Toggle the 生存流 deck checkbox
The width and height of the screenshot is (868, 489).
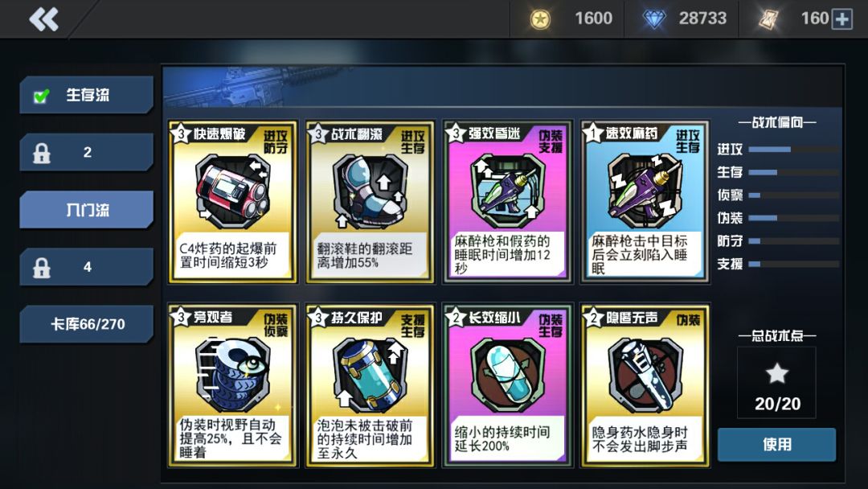[41, 96]
